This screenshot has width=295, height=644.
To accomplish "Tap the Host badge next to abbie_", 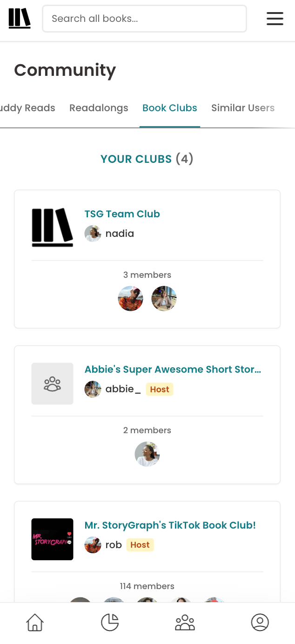I will coord(159,389).
